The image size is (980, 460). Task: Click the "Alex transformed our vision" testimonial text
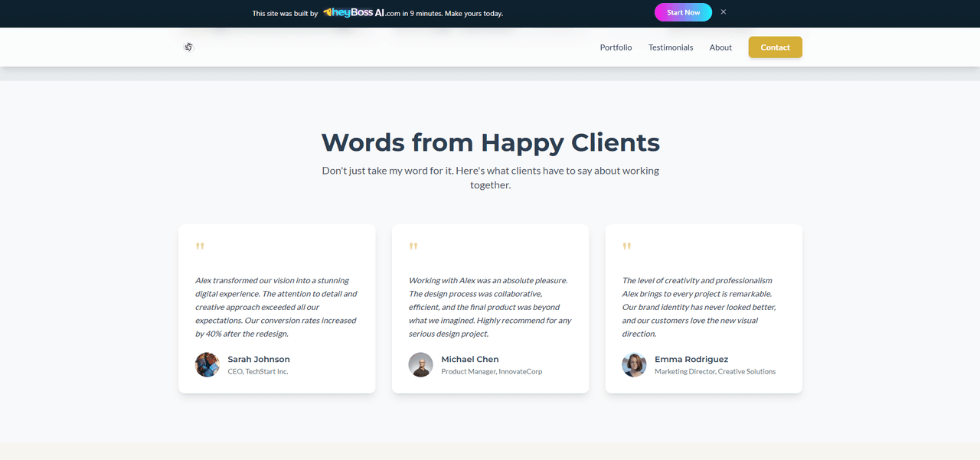point(276,307)
